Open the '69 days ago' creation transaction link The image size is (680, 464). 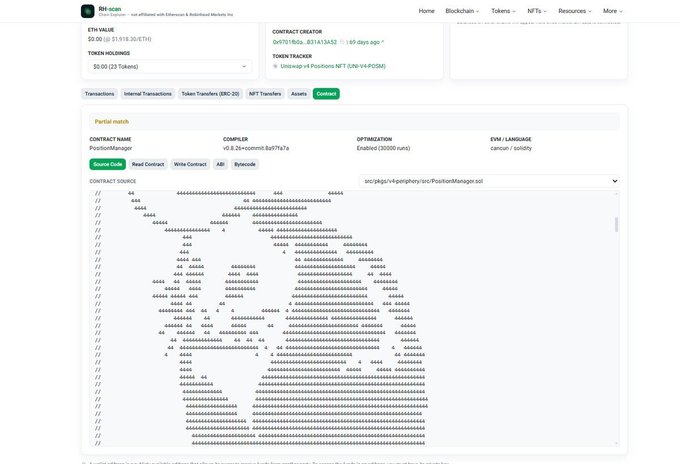coord(366,42)
